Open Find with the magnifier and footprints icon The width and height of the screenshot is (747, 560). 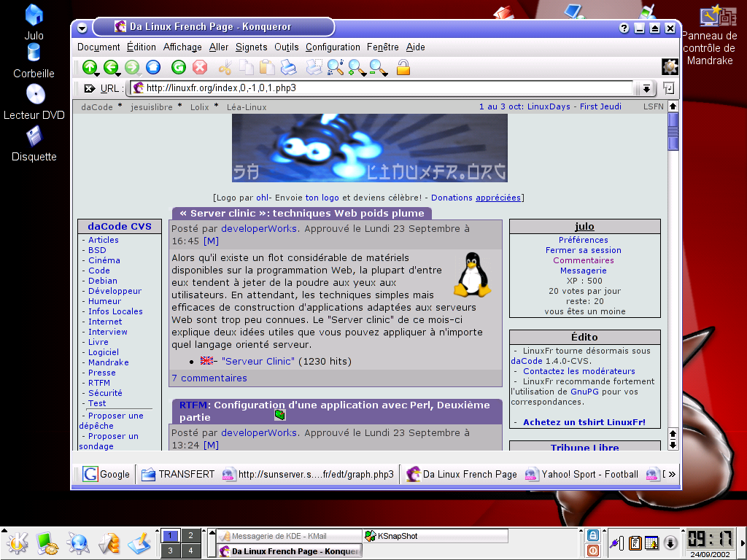coord(336,67)
